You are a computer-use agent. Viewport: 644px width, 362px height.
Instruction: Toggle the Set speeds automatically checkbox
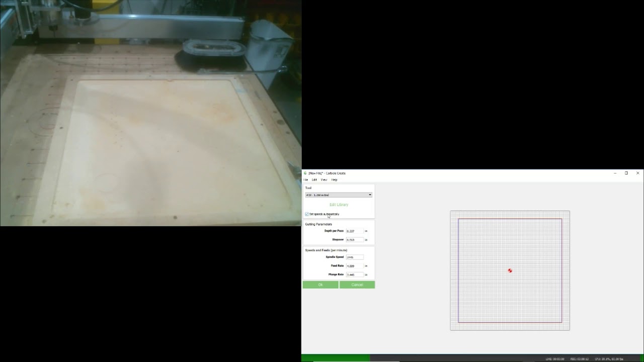pyautogui.click(x=307, y=214)
